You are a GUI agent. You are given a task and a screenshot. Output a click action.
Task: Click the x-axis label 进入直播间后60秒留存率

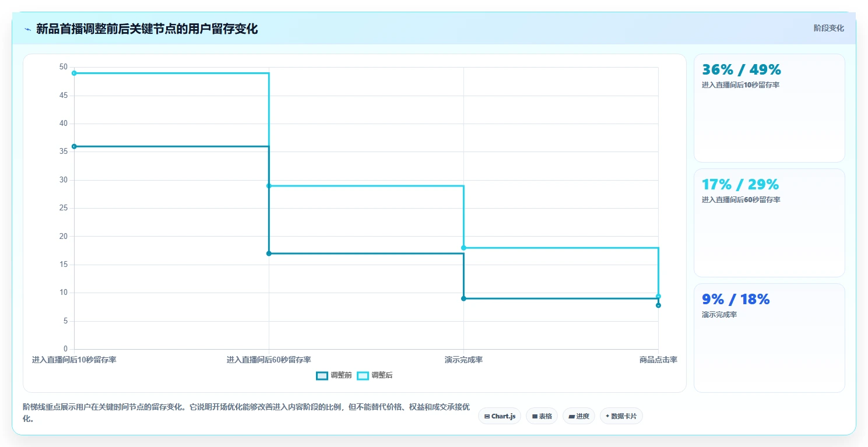click(x=269, y=360)
